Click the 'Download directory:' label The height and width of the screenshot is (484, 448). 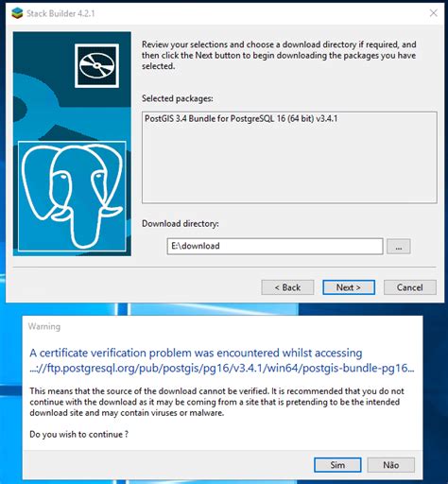click(x=181, y=224)
